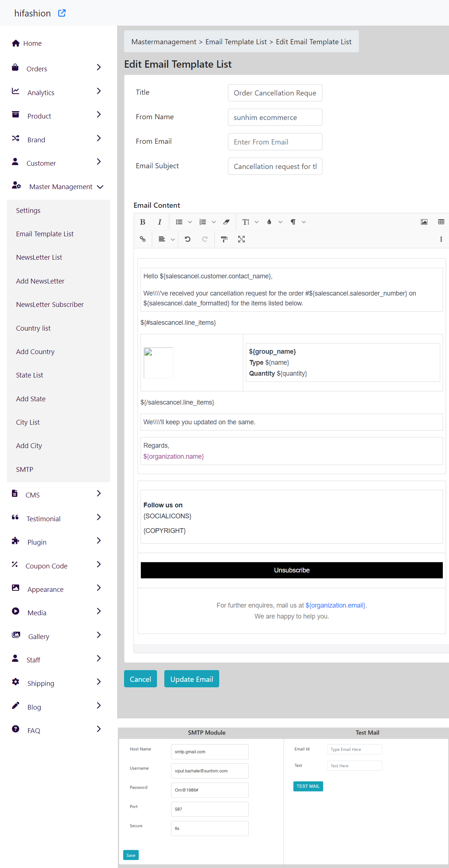The height and width of the screenshot is (868, 449).
Task: Insert unordered list in editor
Action: tap(179, 222)
